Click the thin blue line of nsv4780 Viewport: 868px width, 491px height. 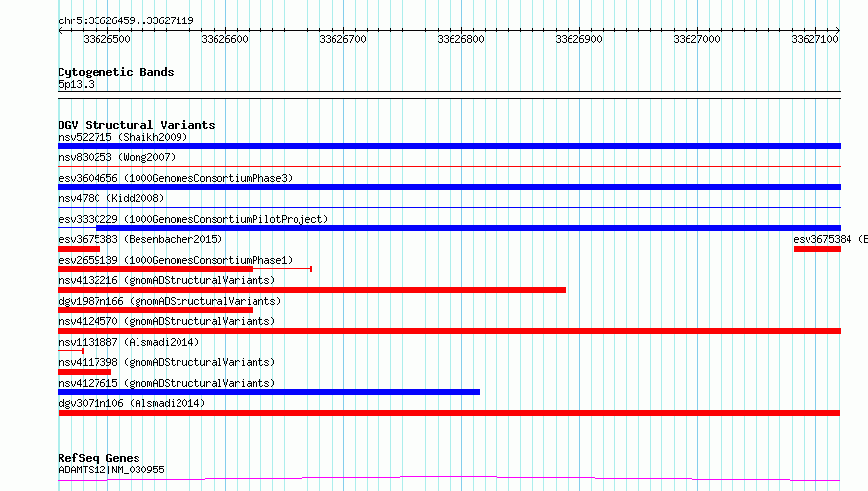click(x=449, y=207)
